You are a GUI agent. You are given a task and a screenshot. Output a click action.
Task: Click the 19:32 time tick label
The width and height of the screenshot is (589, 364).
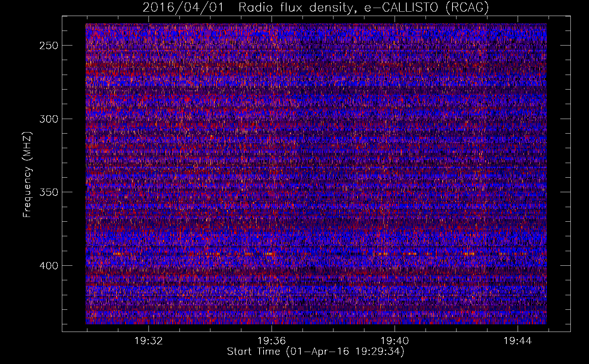(x=149, y=341)
